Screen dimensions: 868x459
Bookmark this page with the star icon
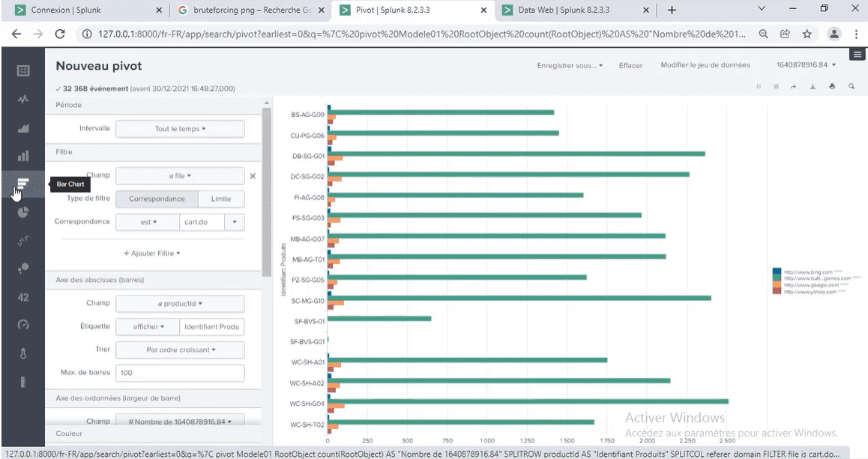807,34
